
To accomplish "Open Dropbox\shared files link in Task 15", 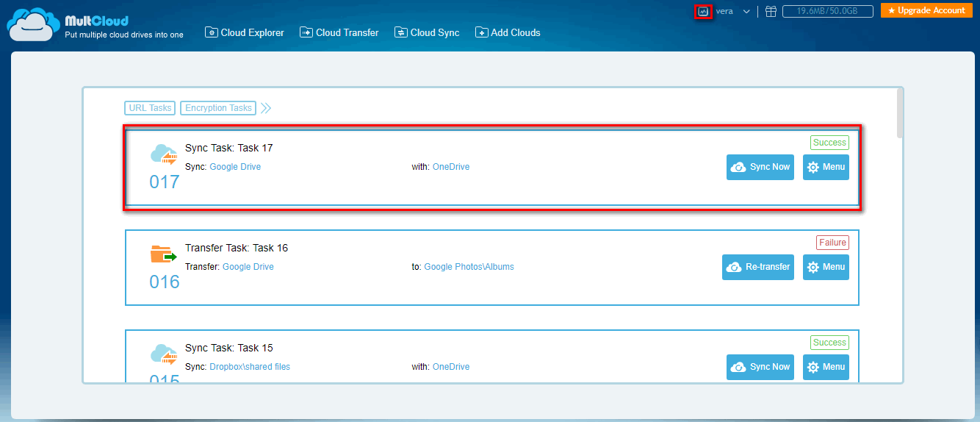I will pyautogui.click(x=250, y=367).
